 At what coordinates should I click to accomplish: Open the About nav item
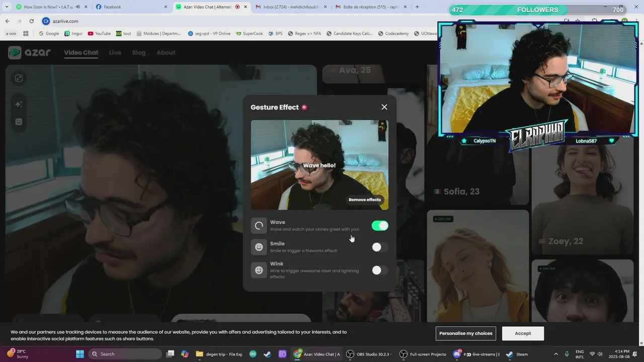[x=166, y=52]
